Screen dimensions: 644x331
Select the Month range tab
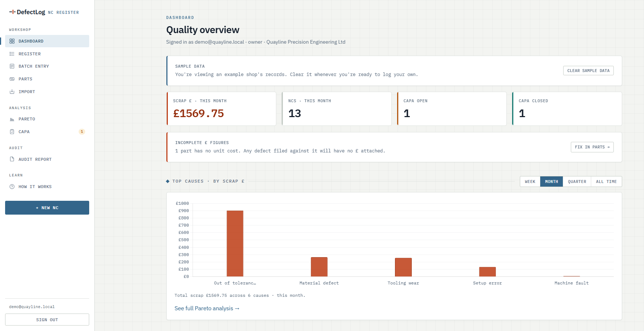coord(552,182)
